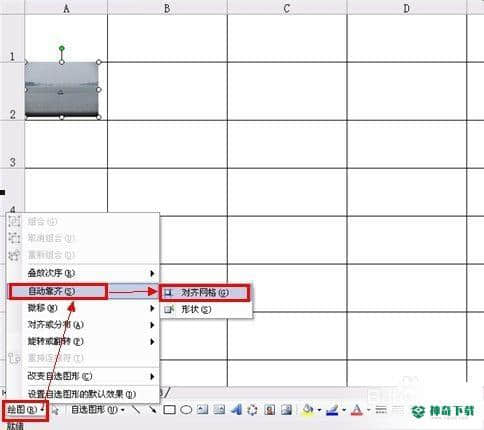Click the inserted picture in column A
Screen dimensions: 484x430
pyautogui.click(x=62, y=90)
